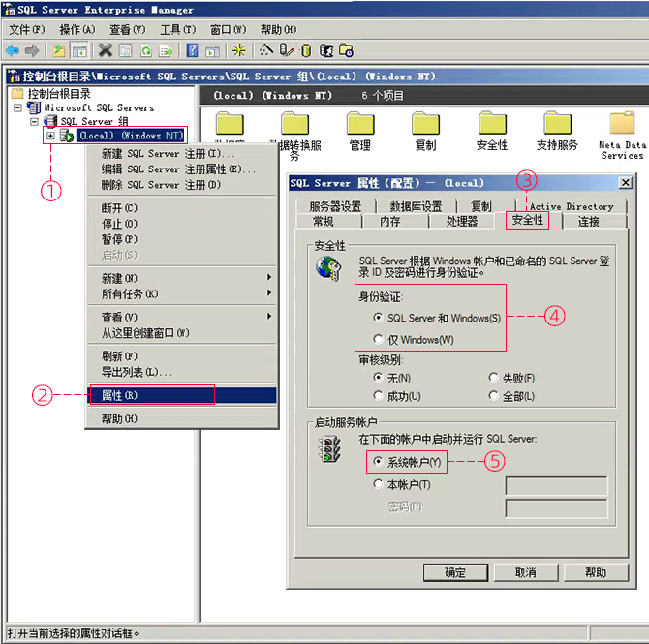649x644 pixels.
Task: Click the Back arrow toolbar icon
Action: click(13, 50)
